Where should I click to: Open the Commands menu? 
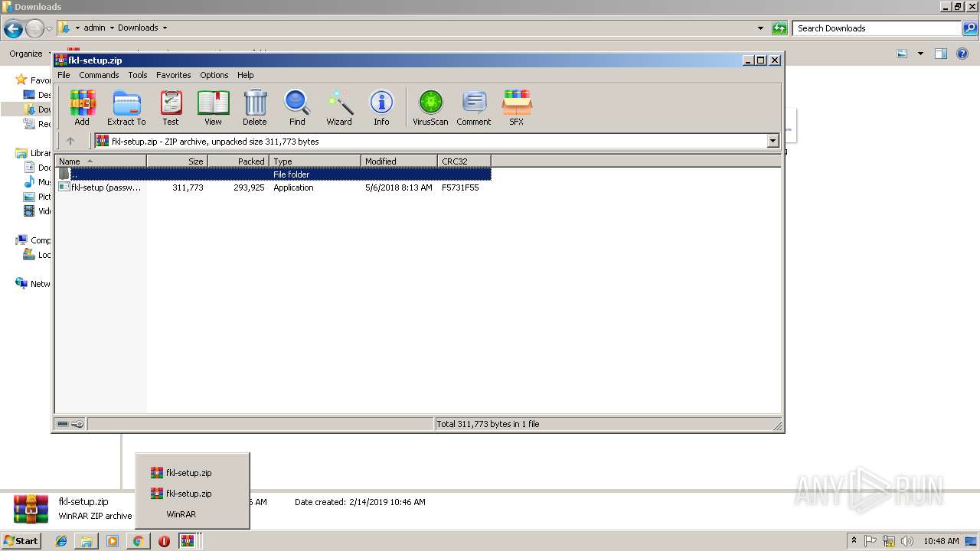(x=99, y=75)
